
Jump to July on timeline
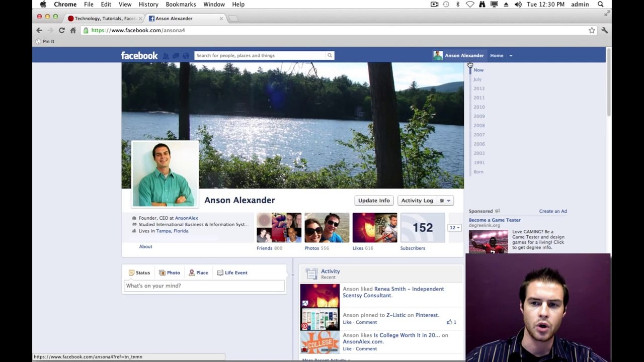[x=477, y=79]
